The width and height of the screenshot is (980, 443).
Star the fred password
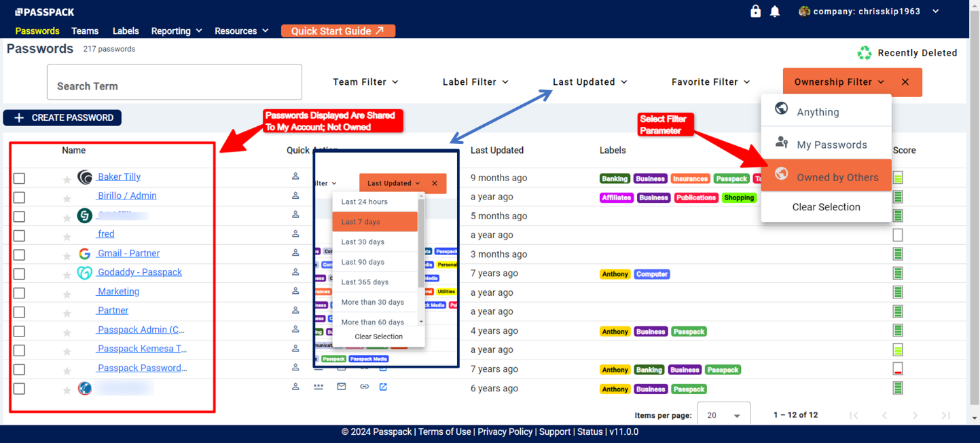click(x=67, y=237)
